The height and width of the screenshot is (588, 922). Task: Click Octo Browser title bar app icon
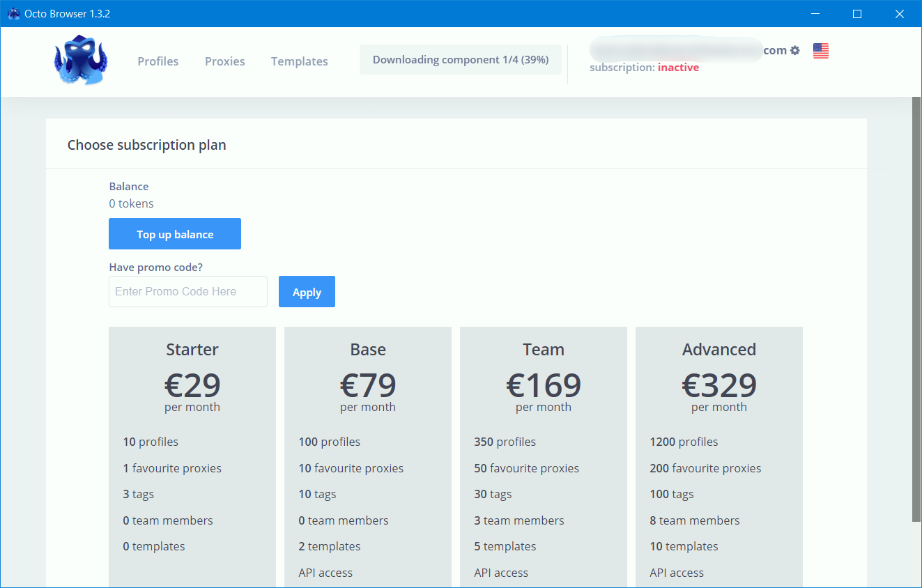click(13, 14)
